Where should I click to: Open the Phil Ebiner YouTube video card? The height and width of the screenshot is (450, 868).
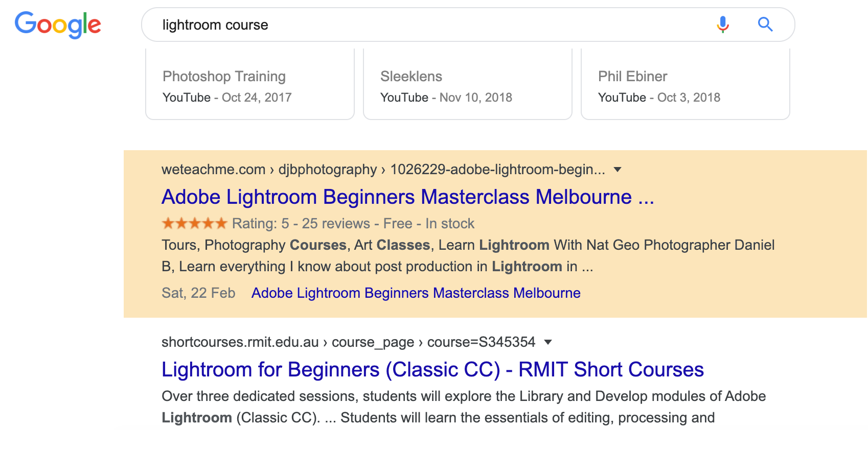pyautogui.click(x=686, y=84)
